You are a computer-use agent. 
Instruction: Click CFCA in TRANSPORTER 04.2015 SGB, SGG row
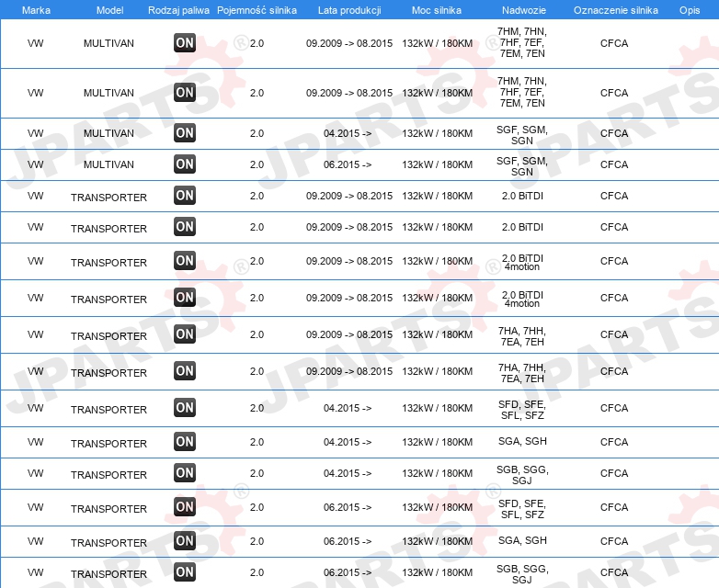pyautogui.click(x=614, y=473)
